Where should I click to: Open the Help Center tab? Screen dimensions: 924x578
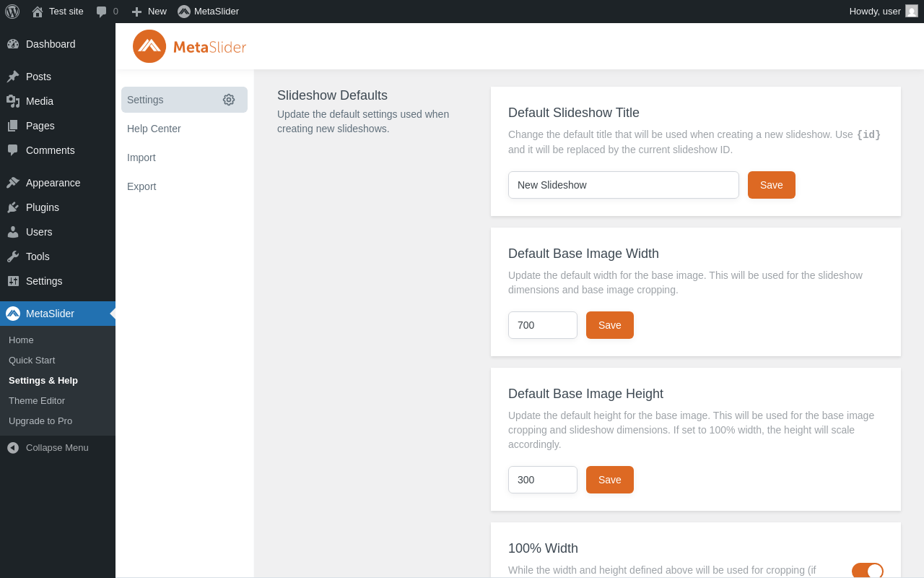[154, 129]
